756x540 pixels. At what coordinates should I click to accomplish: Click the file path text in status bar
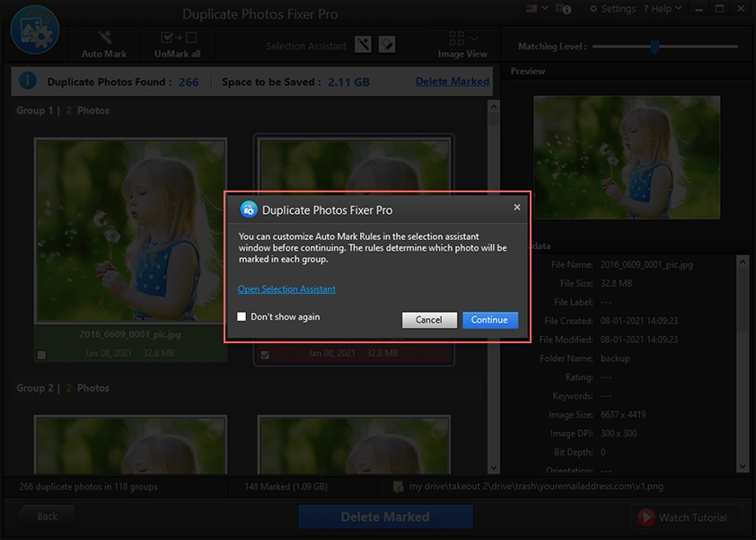tap(536, 486)
